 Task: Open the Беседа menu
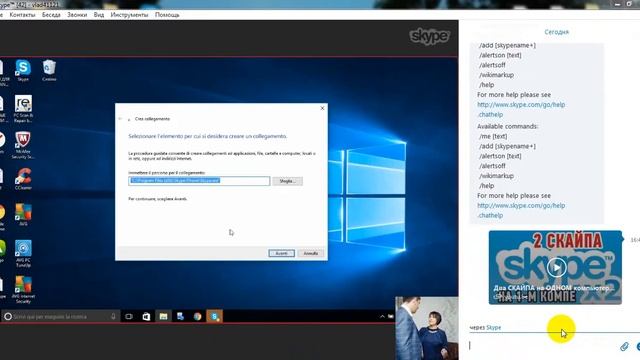pos(51,15)
